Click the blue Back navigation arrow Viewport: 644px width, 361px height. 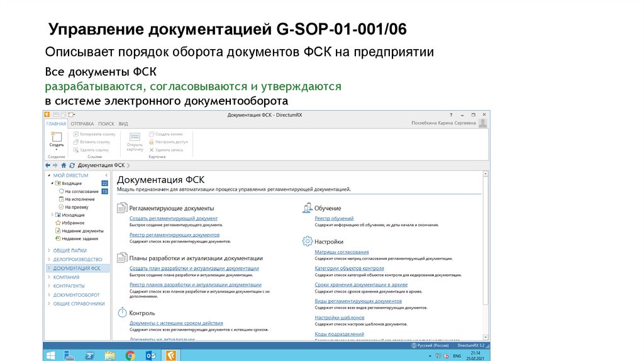point(48,165)
